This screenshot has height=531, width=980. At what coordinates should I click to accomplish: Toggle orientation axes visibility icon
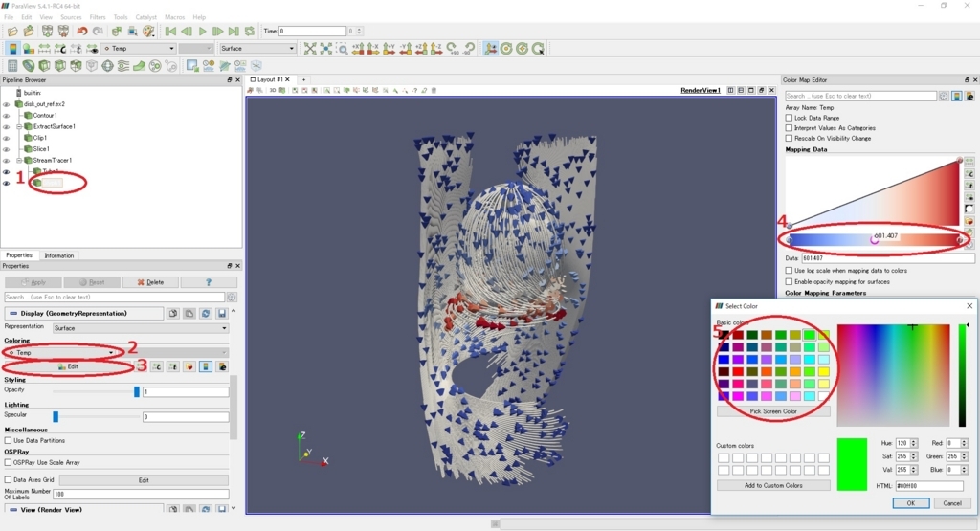pos(491,48)
